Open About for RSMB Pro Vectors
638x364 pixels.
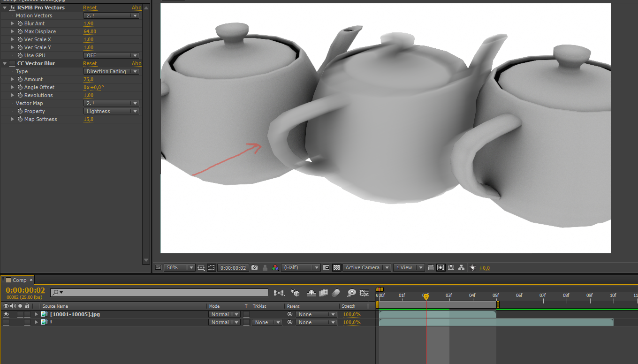click(x=137, y=8)
